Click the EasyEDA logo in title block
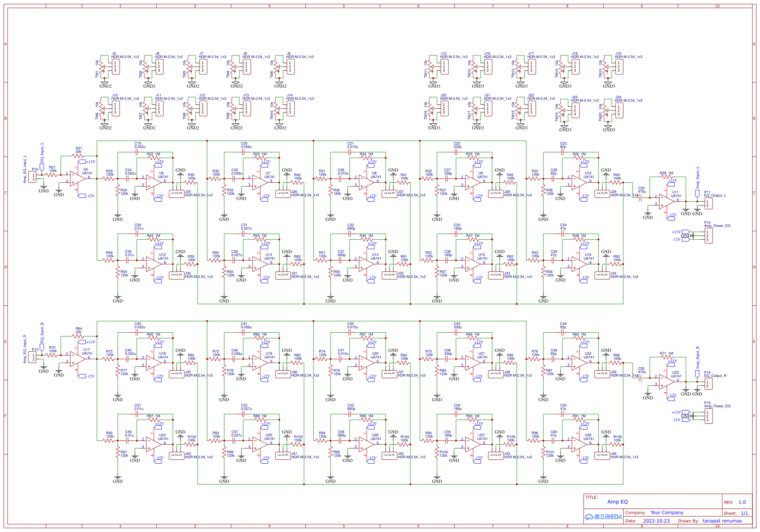Image resolution: width=760 pixels, height=532 pixels. tap(603, 517)
